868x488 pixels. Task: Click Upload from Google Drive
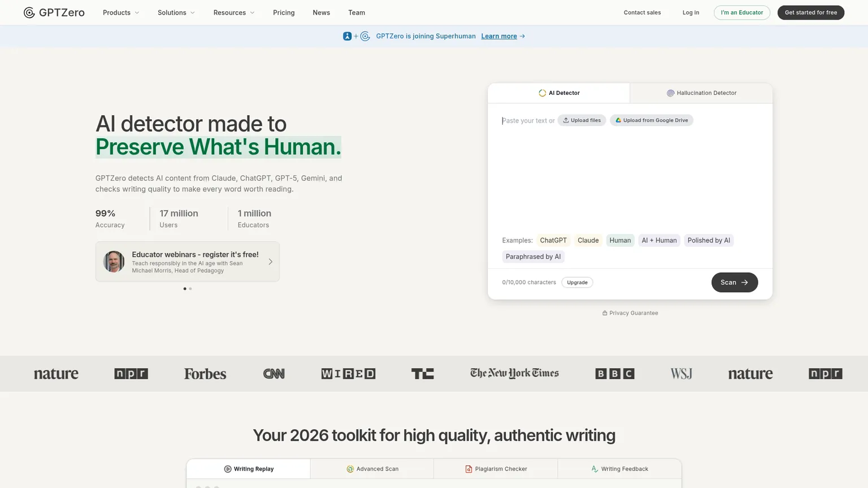pyautogui.click(x=652, y=120)
